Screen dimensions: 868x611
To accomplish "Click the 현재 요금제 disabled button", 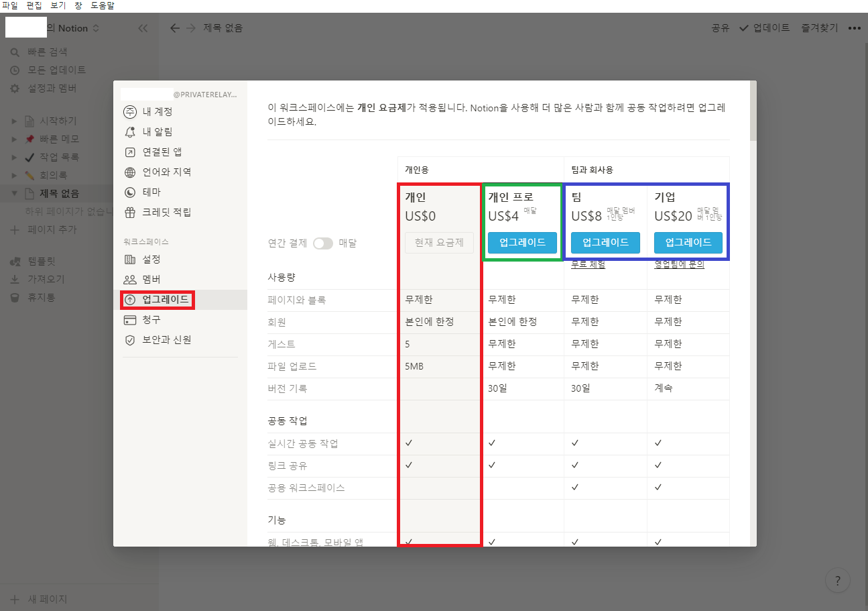I will (439, 243).
